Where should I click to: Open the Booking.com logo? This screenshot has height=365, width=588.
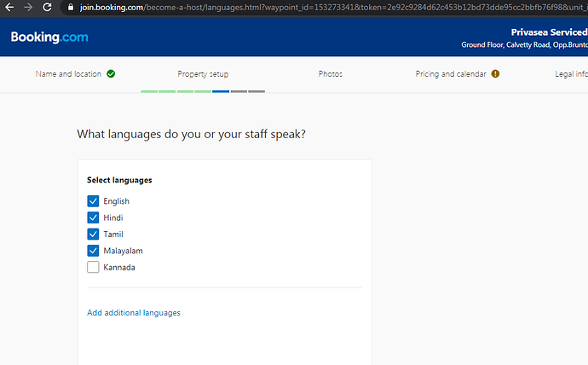point(49,38)
